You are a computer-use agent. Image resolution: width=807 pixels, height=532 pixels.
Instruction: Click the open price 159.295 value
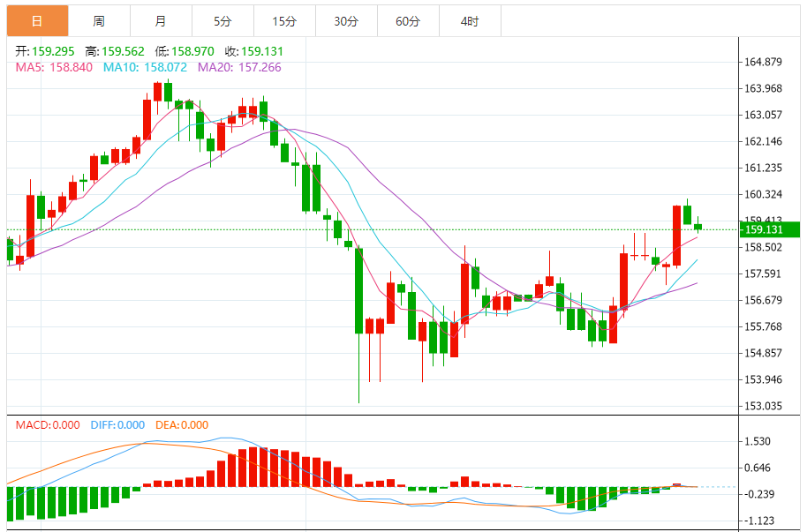click(x=53, y=51)
